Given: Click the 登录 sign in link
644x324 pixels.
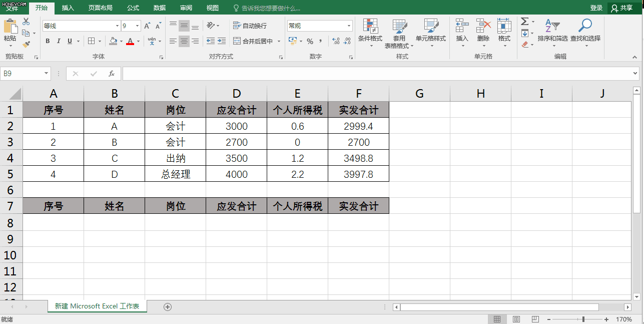Looking at the screenshot, I should [x=596, y=8].
